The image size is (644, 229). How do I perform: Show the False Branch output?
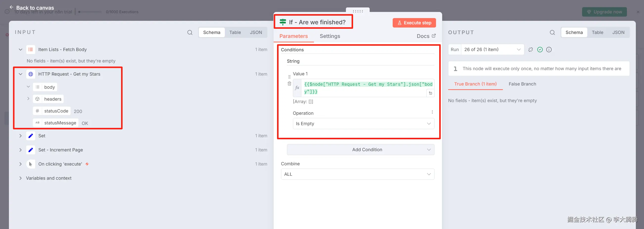click(522, 84)
